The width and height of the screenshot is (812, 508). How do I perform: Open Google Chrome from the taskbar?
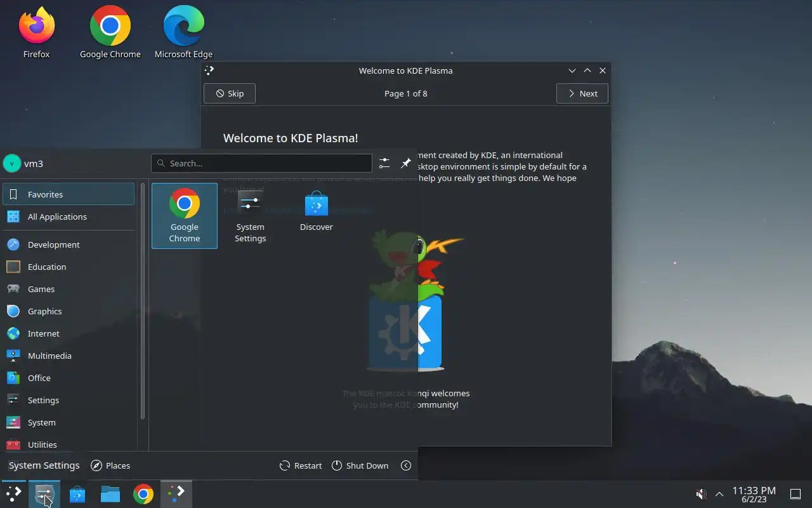(143, 493)
